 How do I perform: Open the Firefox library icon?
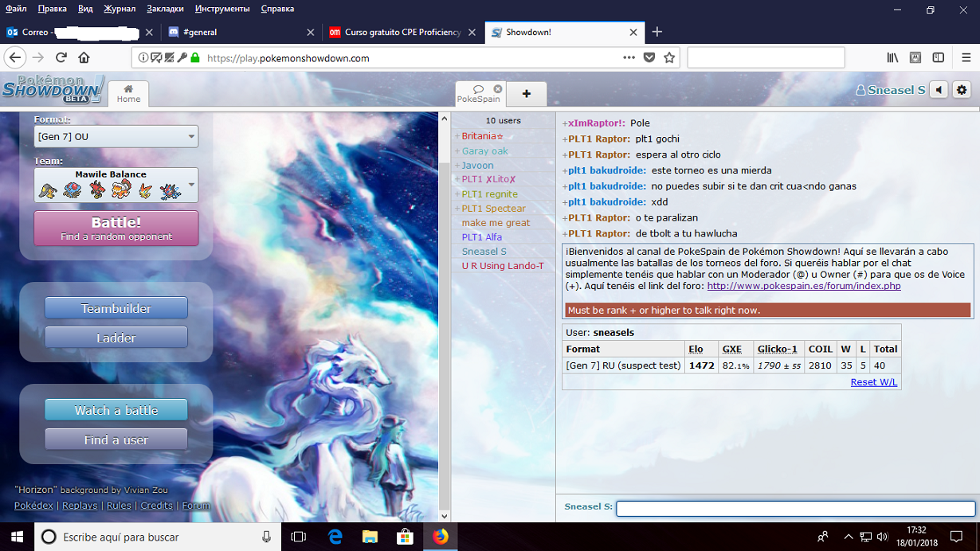[x=893, y=57]
